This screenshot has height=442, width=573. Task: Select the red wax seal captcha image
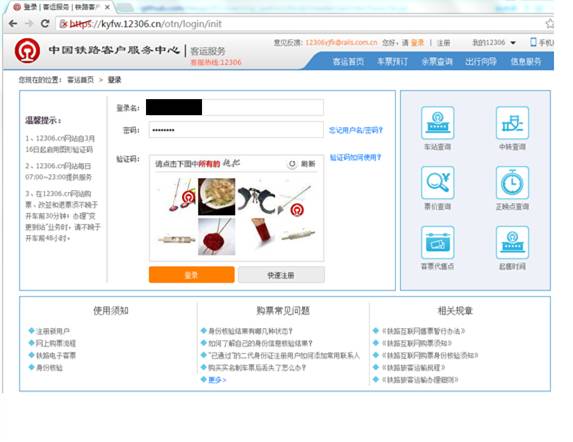click(217, 236)
